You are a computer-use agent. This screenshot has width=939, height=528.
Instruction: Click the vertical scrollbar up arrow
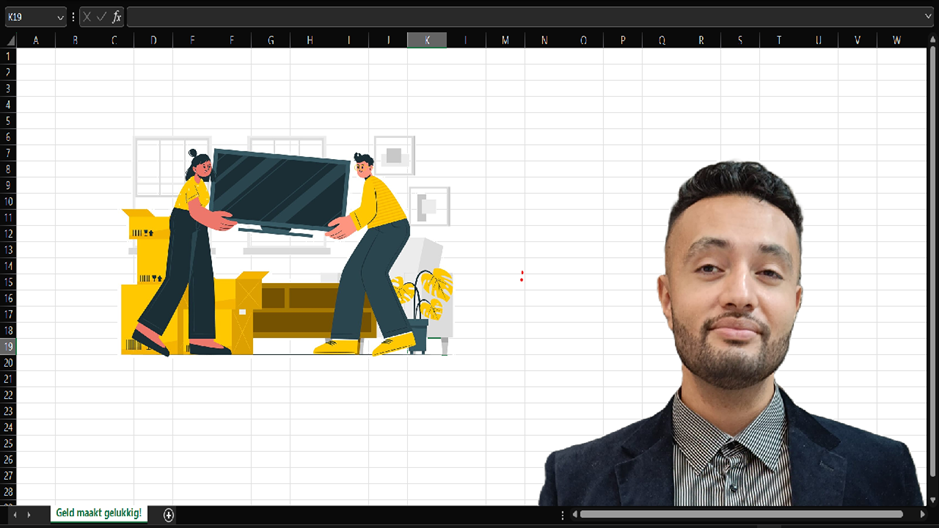tap(932, 40)
